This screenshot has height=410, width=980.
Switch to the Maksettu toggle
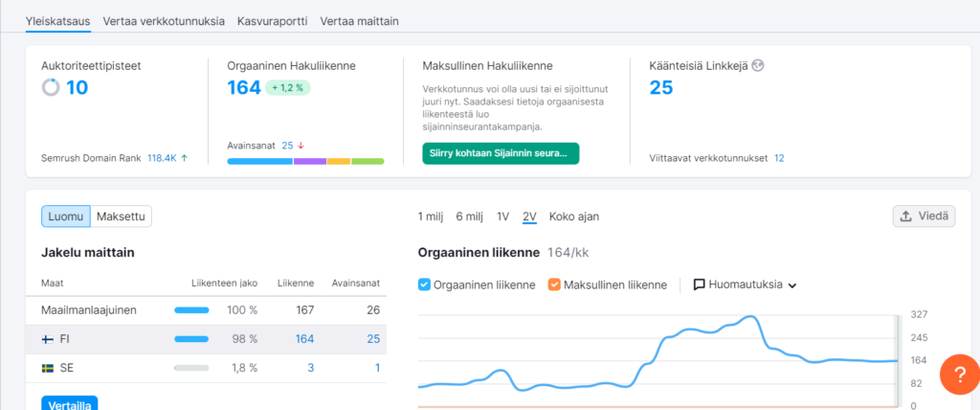coord(122,216)
